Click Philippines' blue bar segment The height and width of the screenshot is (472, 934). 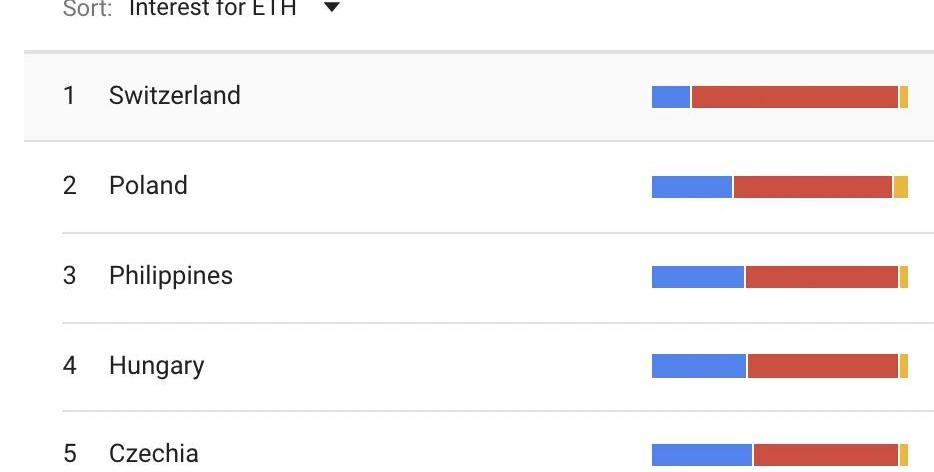point(698,277)
